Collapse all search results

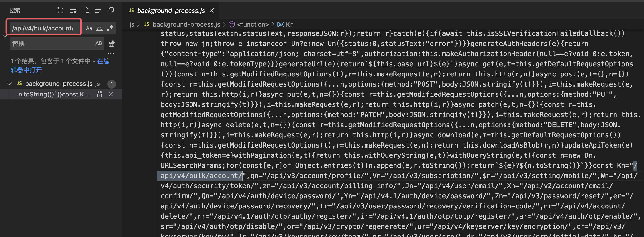111,10
